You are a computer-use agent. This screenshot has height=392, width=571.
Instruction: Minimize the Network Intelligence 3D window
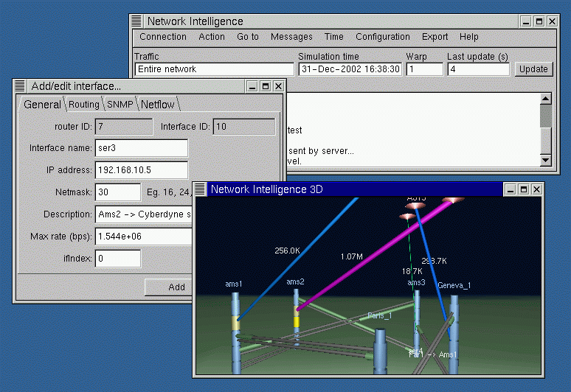pos(511,189)
